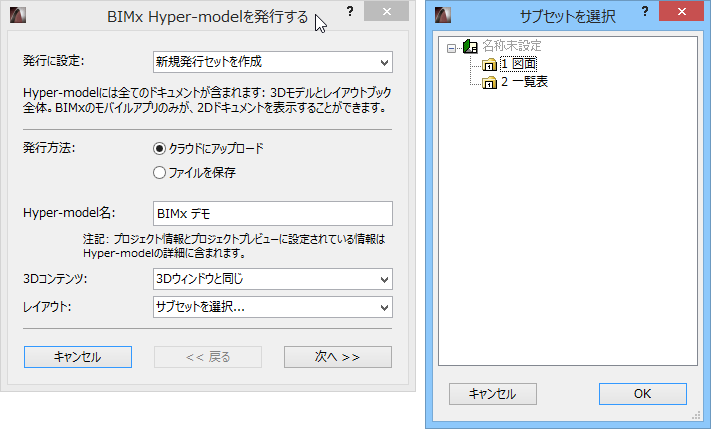Open the 3Dコンテンツ dropdown
711x433 pixels.
click(x=273, y=279)
